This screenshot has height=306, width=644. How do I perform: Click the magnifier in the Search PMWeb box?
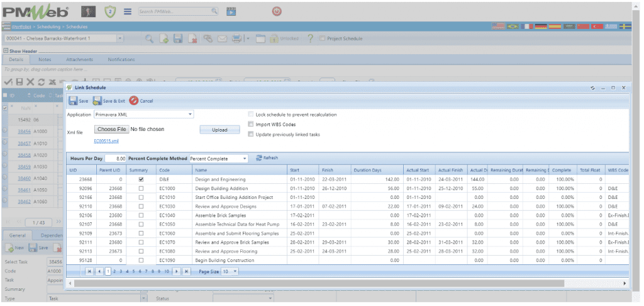(214, 11)
